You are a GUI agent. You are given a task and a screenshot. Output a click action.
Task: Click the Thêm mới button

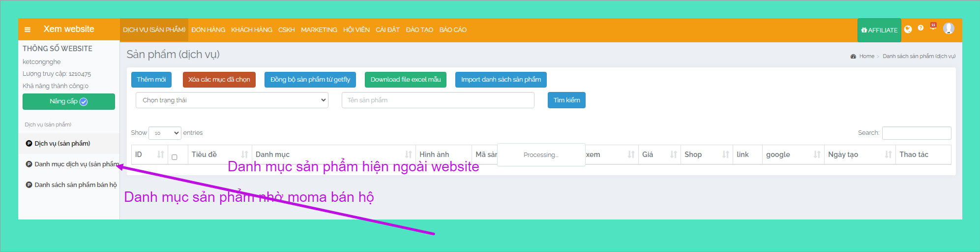(151, 80)
